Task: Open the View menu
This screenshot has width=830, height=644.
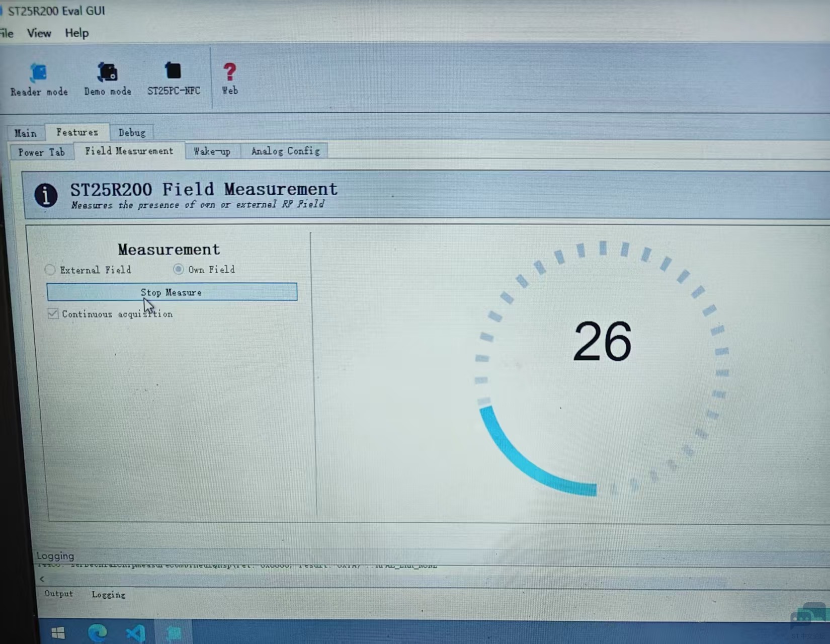Action: [39, 33]
